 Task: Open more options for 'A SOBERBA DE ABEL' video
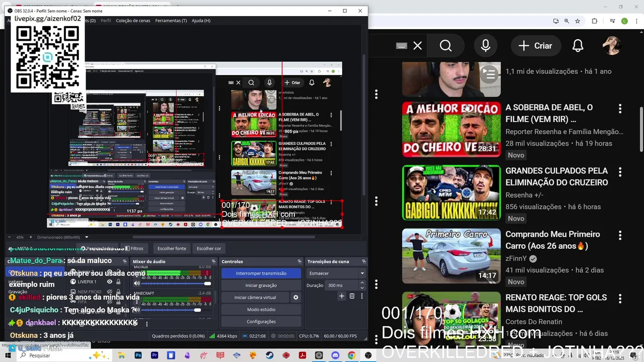[x=620, y=109]
